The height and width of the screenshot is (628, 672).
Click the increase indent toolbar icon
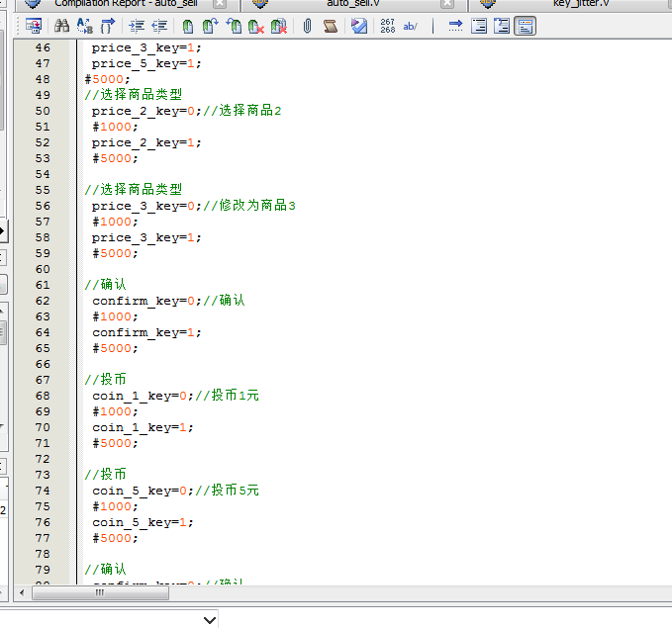[x=137, y=26]
